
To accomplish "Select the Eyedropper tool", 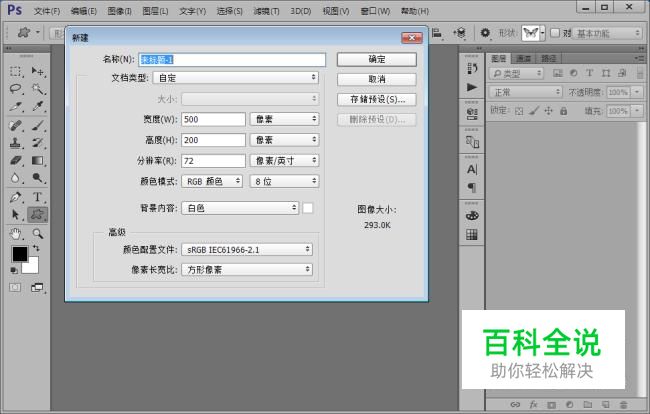I will pos(38,107).
